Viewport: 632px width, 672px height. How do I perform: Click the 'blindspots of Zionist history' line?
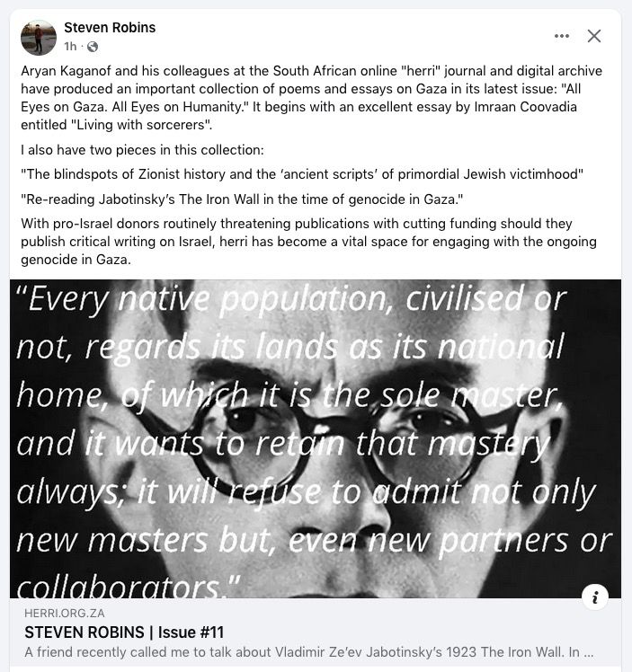[302, 174]
